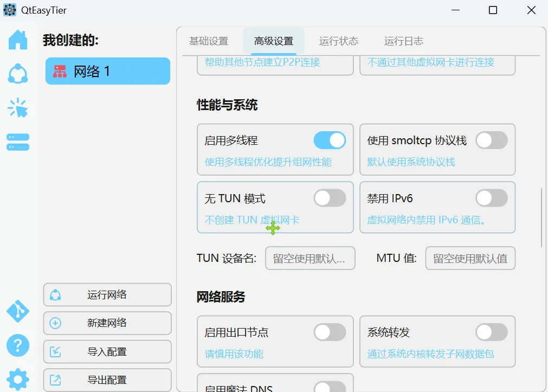Click the 我创建的: heading

click(71, 40)
